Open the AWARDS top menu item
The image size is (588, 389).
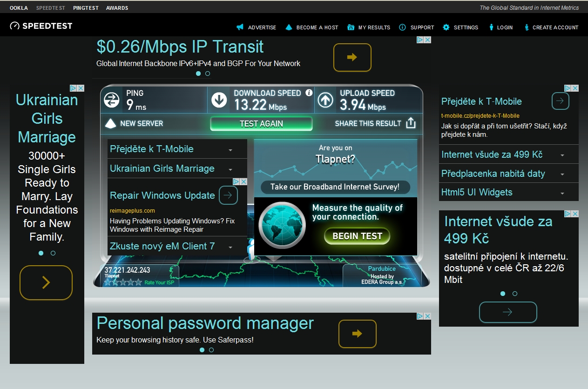pos(117,8)
